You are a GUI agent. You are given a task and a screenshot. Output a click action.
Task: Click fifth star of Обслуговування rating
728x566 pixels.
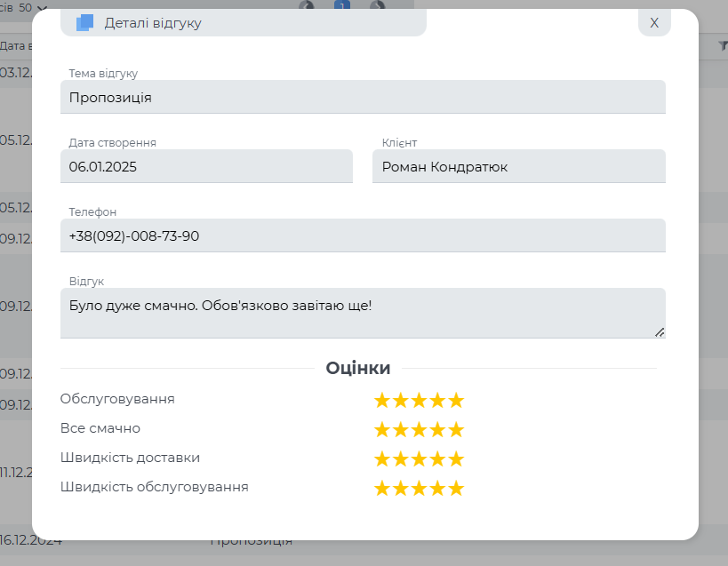pyautogui.click(x=456, y=401)
